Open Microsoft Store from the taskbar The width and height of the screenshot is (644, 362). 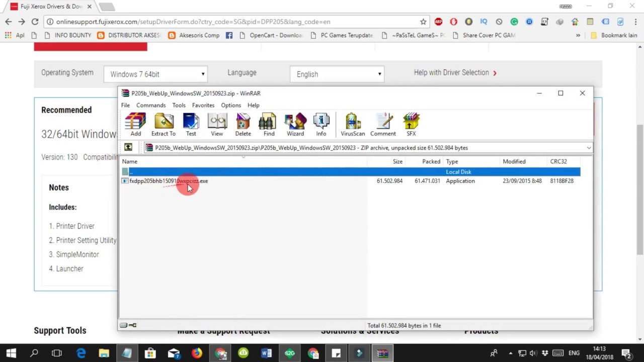(150, 353)
